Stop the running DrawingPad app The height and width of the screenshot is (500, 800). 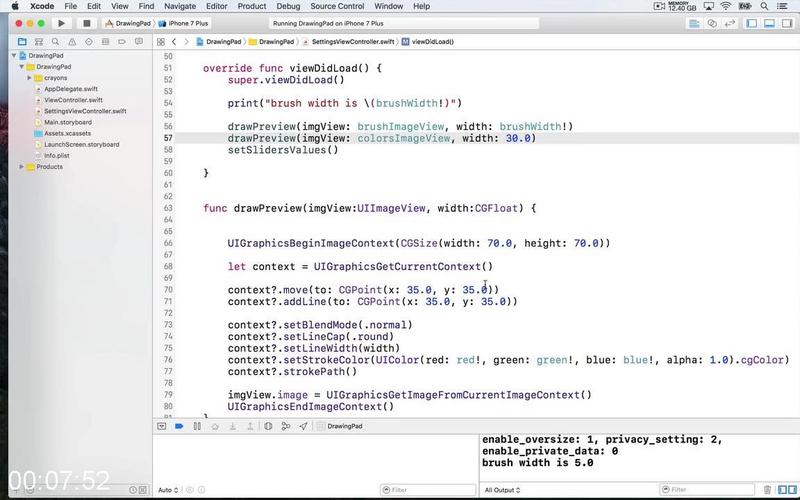click(87, 23)
